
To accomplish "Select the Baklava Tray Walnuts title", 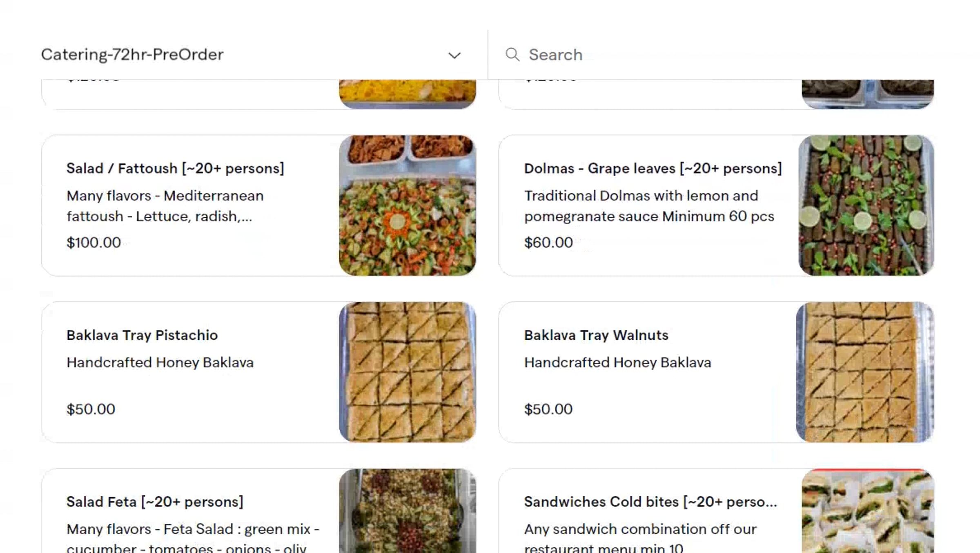I will point(596,335).
